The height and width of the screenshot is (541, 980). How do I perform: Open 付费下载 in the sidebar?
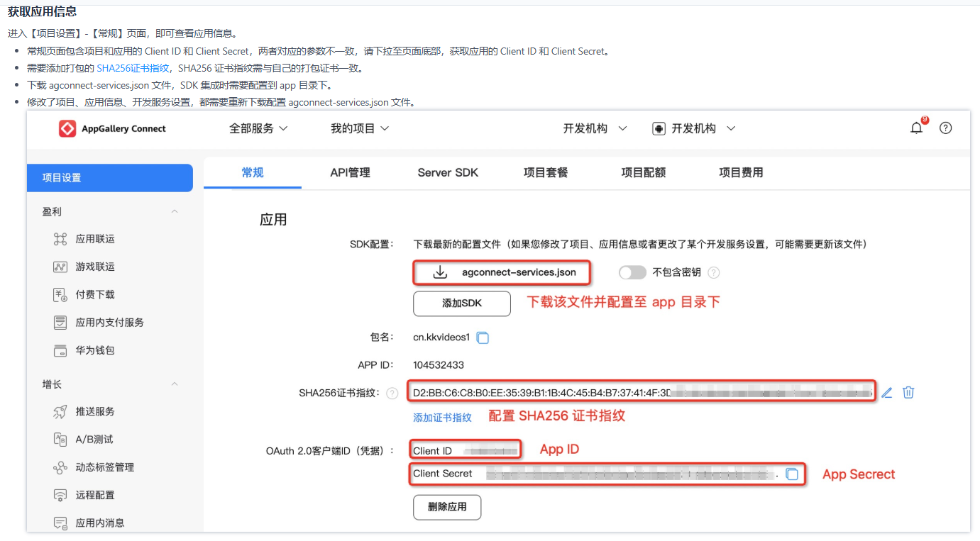[95, 294]
